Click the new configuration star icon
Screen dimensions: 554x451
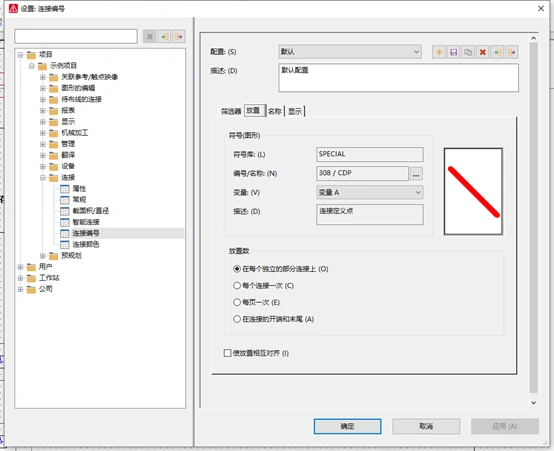click(439, 52)
